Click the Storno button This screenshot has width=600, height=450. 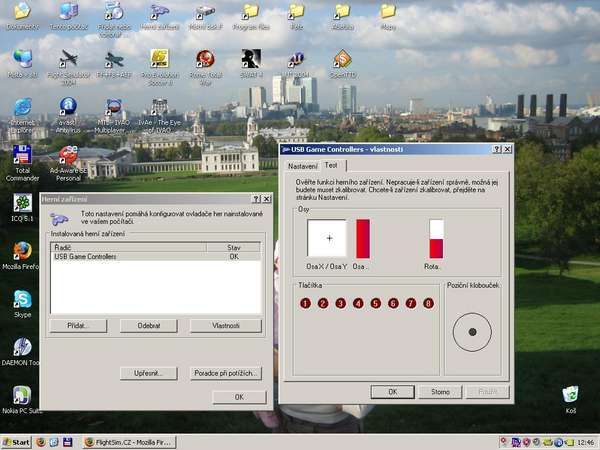[x=440, y=392]
